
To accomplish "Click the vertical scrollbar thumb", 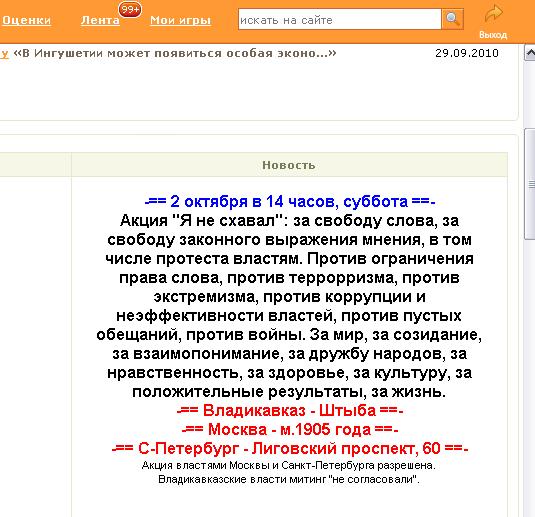I will (x=530, y=184).
